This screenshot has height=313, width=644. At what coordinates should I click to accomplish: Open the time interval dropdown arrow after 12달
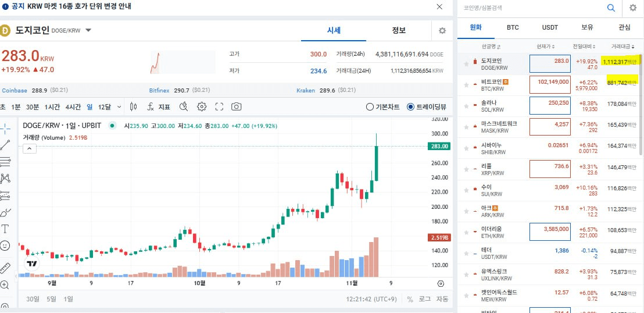click(x=119, y=106)
